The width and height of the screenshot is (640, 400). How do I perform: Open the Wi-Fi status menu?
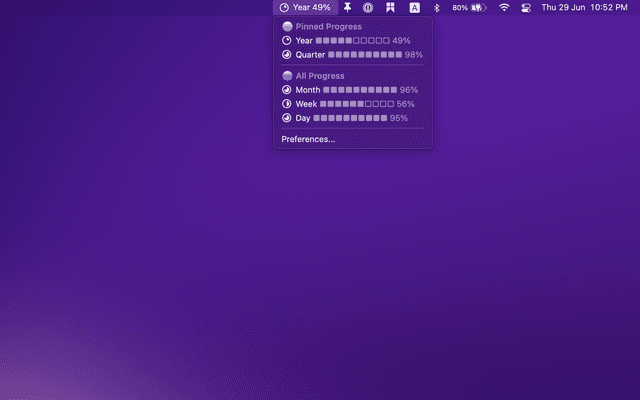(x=504, y=7)
